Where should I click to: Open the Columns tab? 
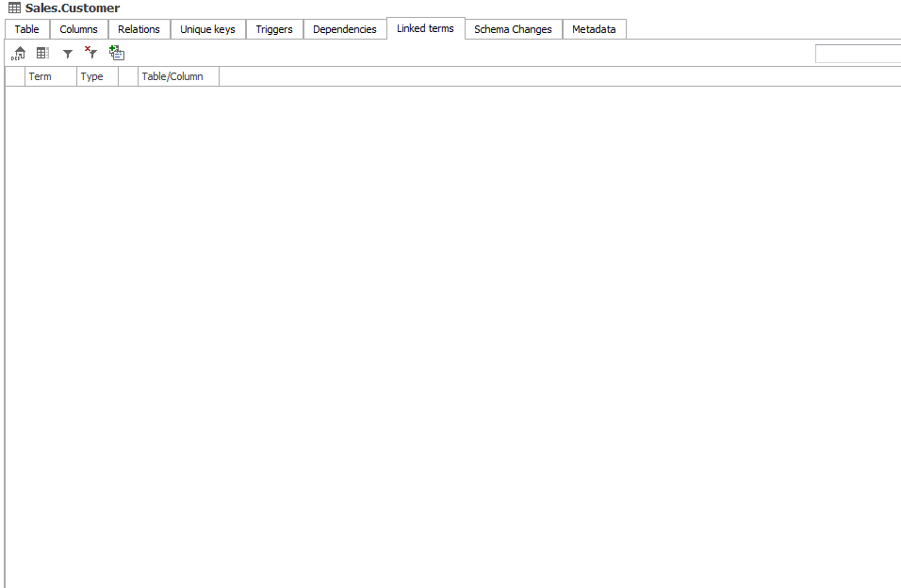(x=78, y=29)
